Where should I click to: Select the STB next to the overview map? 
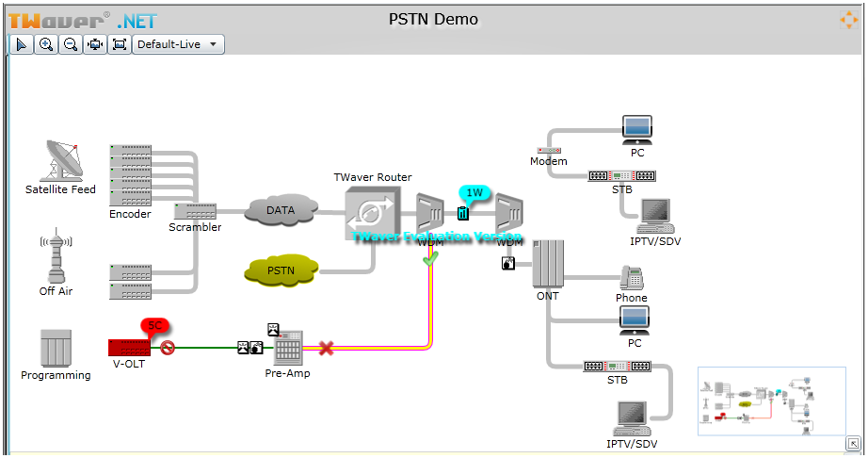coord(618,366)
